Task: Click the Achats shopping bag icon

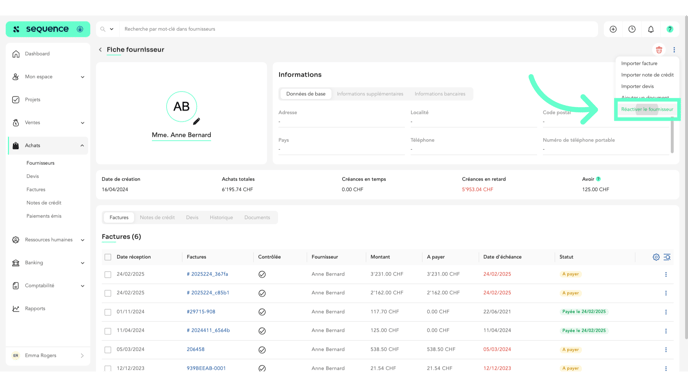Action: coord(16,146)
